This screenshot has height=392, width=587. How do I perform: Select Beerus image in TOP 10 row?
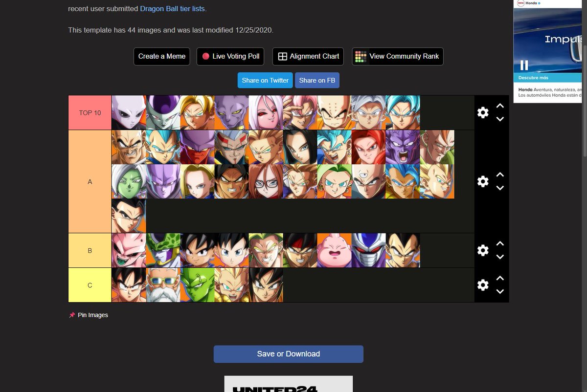(232, 113)
